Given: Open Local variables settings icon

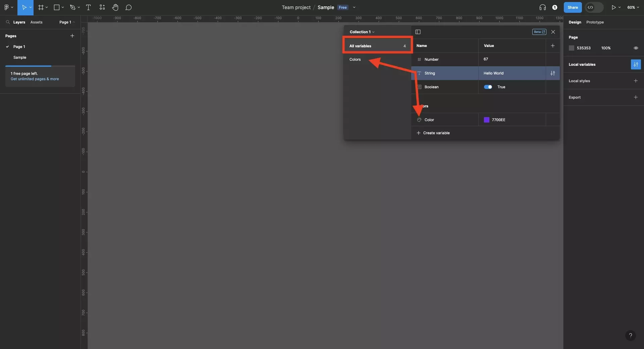Looking at the screenshot, I should coord(636,64).
